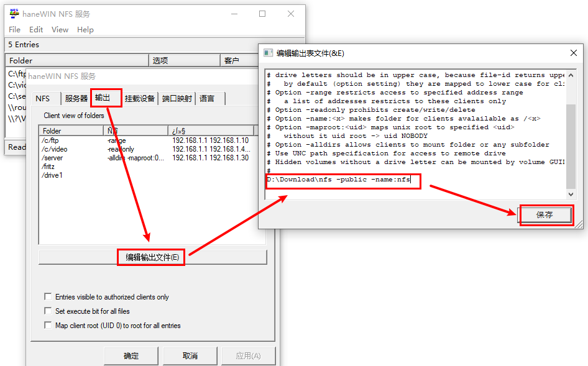The height and width of the screenshot is (366, 588).
Task: Open the View menu
Action: [60, 30]
